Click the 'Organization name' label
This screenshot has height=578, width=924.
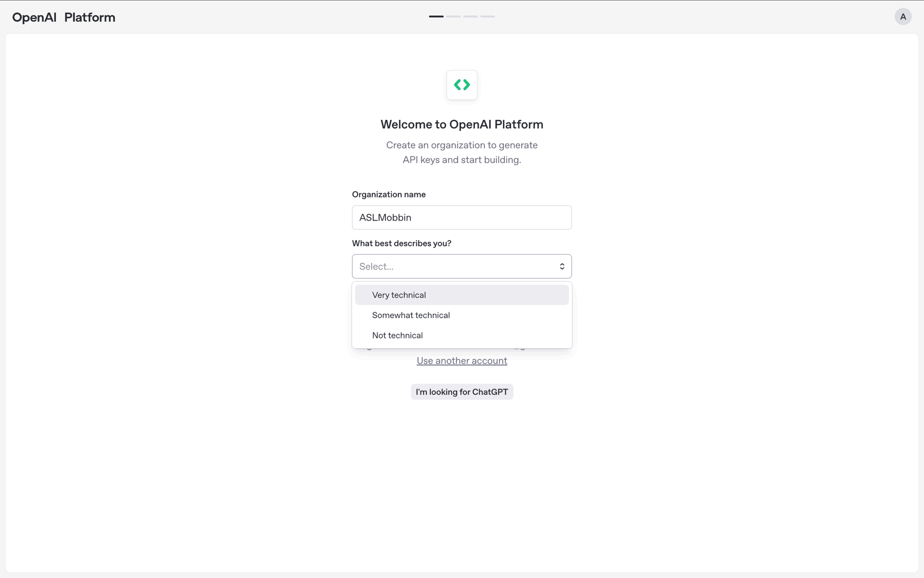click(x=389, y=194)
